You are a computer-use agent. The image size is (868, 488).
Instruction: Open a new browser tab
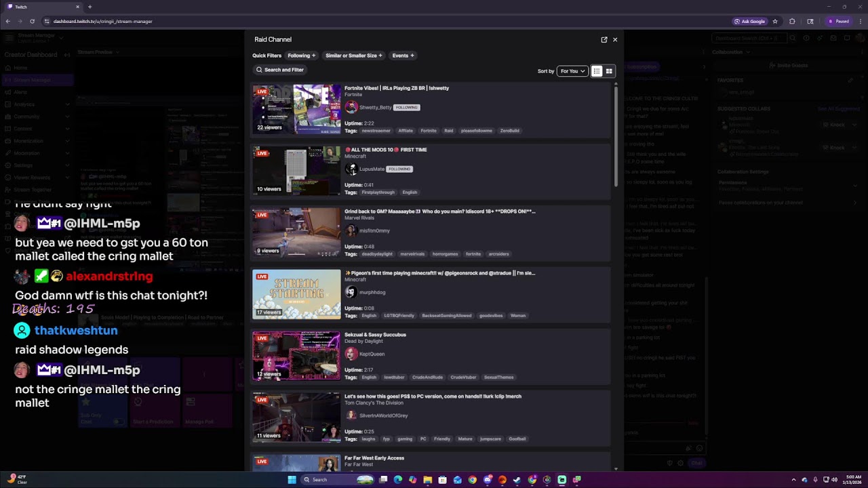point(90,7)
